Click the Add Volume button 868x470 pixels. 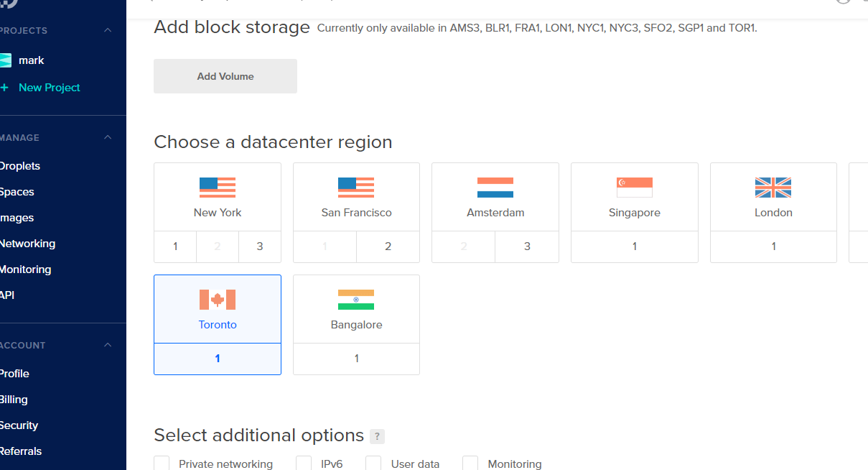click(x=225, y=75)
